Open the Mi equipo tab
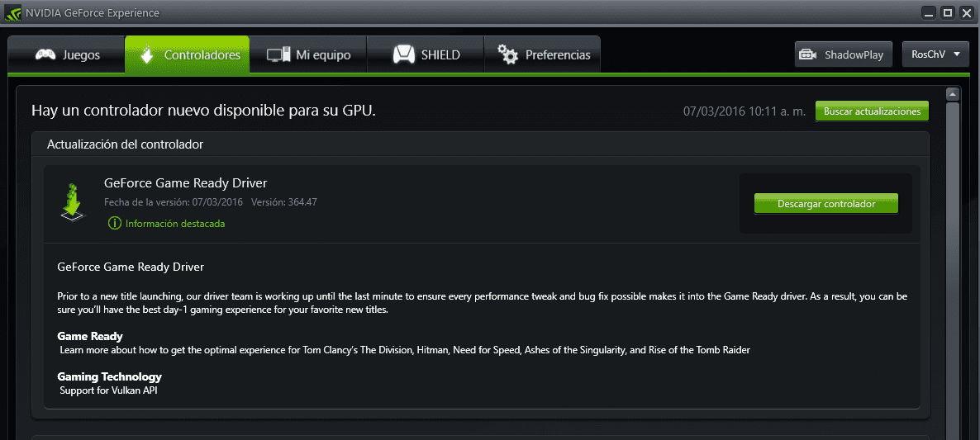This screenshot has height=440, width=980. click(x=308, y=55)
